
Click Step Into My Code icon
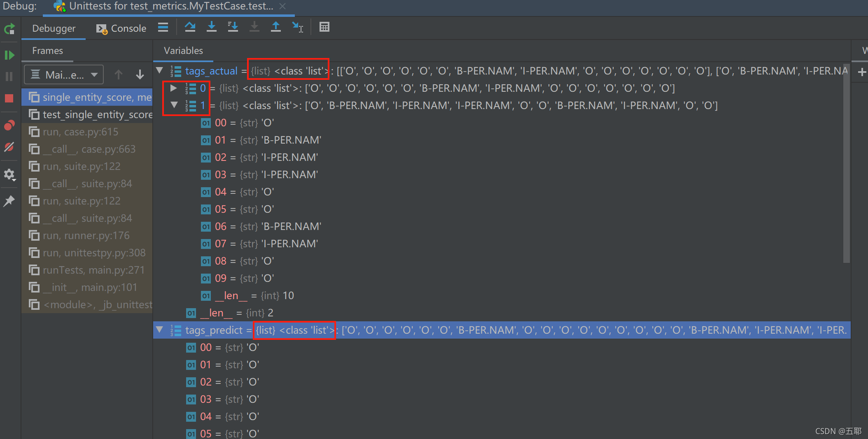(x=233, y=27)
